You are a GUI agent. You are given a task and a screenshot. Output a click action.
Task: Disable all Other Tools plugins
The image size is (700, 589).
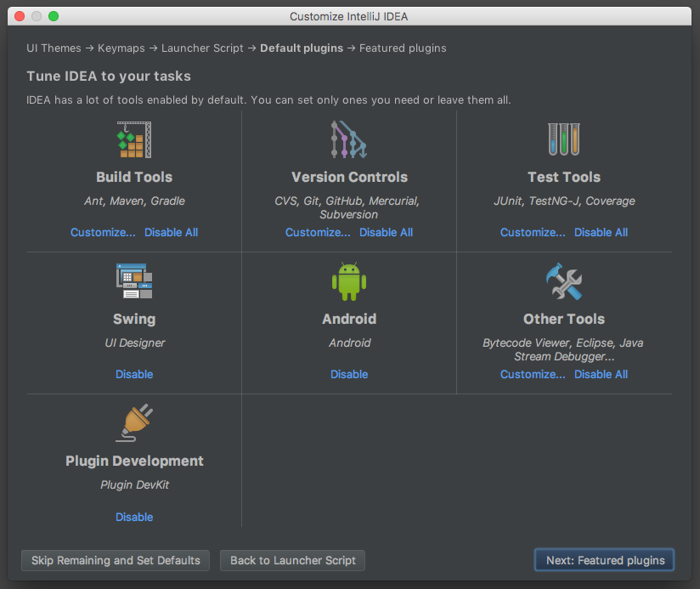point(601,374)
